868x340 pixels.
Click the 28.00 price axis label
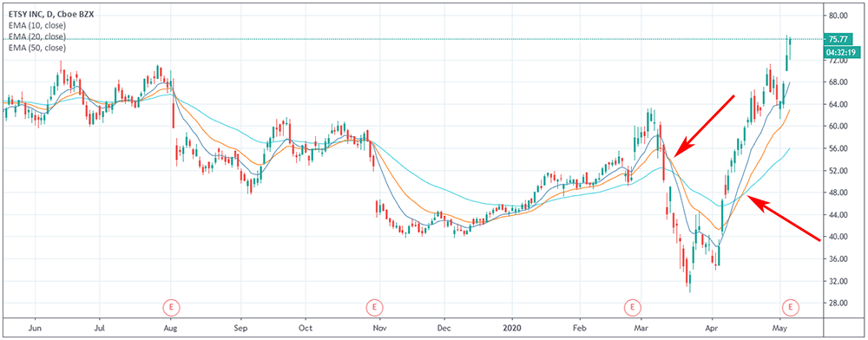pos(838,304)
